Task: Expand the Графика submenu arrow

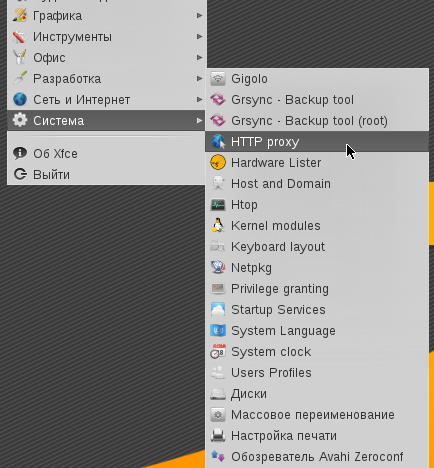Action: 199,16
